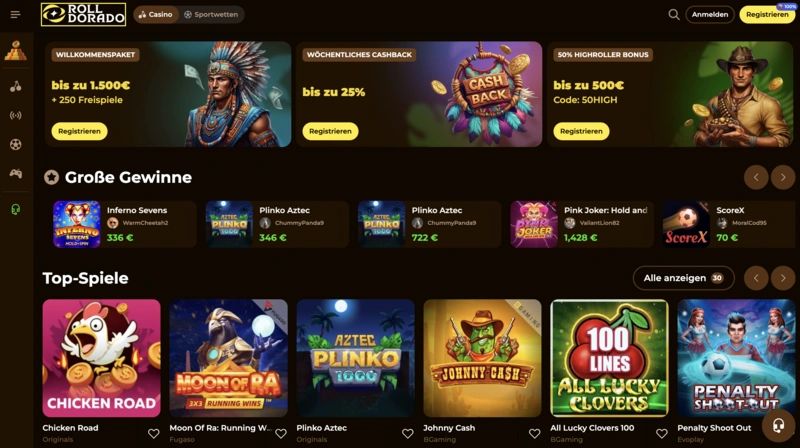800x448 pixels.
Task: Open the hamburger menu icon
Action: [15, 15]
